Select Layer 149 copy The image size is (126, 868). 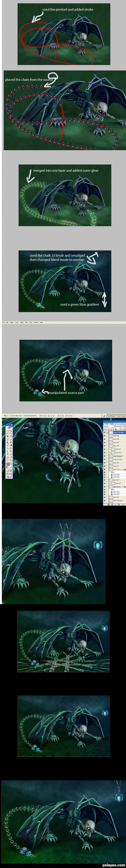tap(117, 432)
